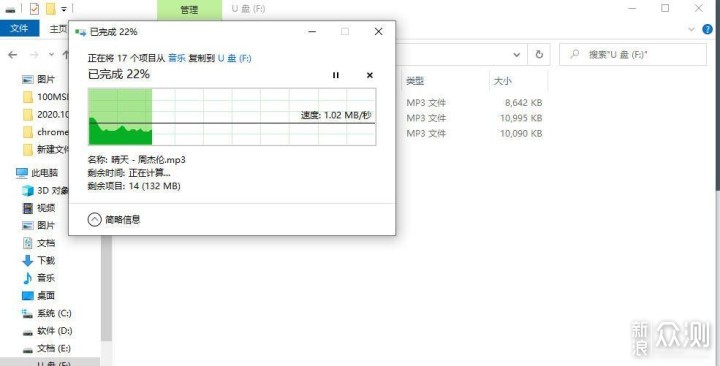The width and height of the screenshot is (720, 366).
Task: Open the 系统 (C:) drive
Action: [x=47, y=313]
